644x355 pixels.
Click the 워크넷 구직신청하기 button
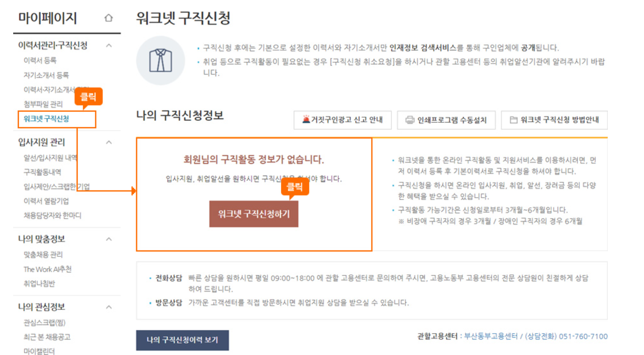(254, 214)
